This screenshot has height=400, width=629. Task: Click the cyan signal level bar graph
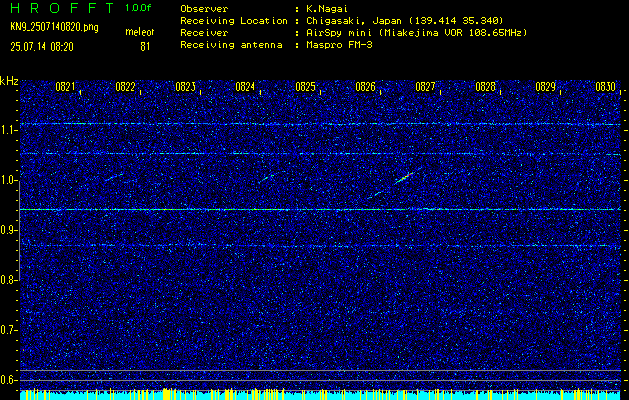click(x=320, y=395)
